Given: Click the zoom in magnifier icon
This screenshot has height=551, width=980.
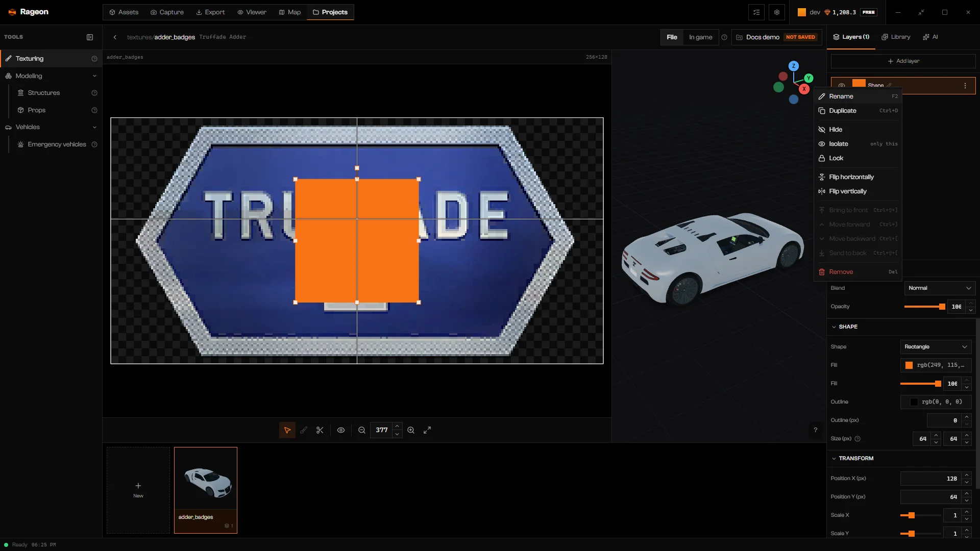Looking at the screenshot, I should pyautogui.click(x=411, y=430).
